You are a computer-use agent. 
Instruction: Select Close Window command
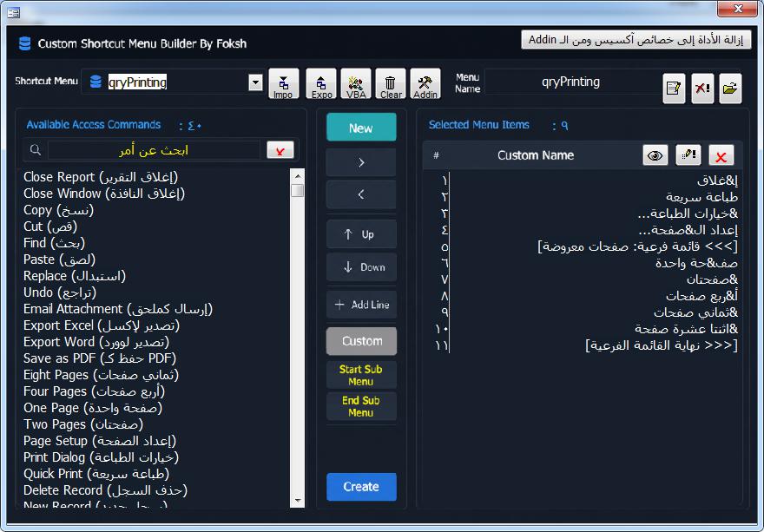point(154,194)
